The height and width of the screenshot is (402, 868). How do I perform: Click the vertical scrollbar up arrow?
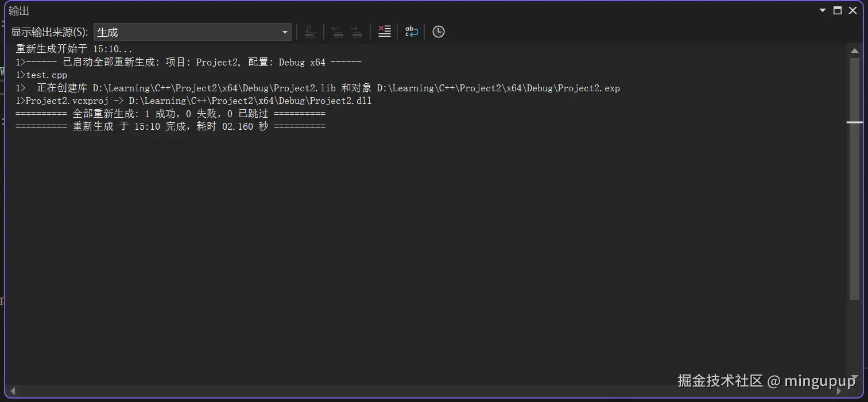pyautogui.click(x=855, y=51)
